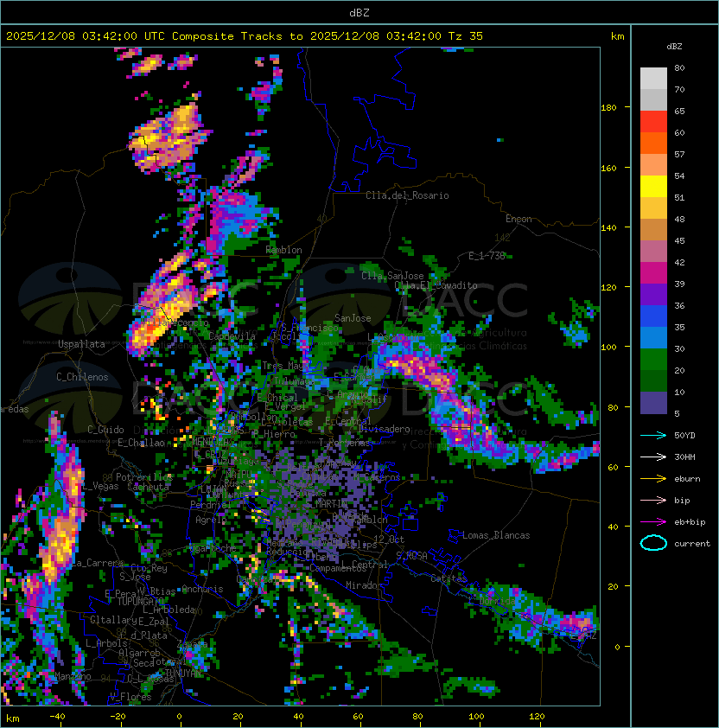The image size is (719, 728).
Task: Click the 'Encon' map label
Action: (x=519, y=219)
